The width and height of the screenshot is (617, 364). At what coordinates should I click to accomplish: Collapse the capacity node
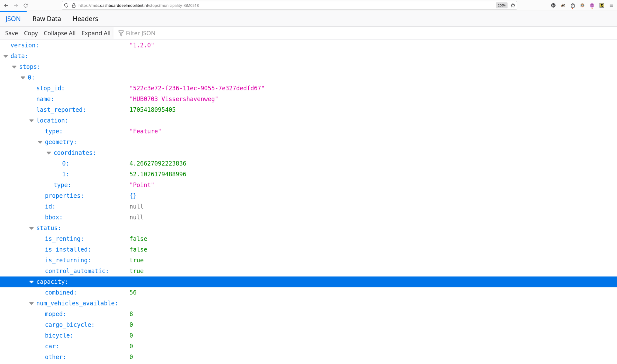(32, 282)
